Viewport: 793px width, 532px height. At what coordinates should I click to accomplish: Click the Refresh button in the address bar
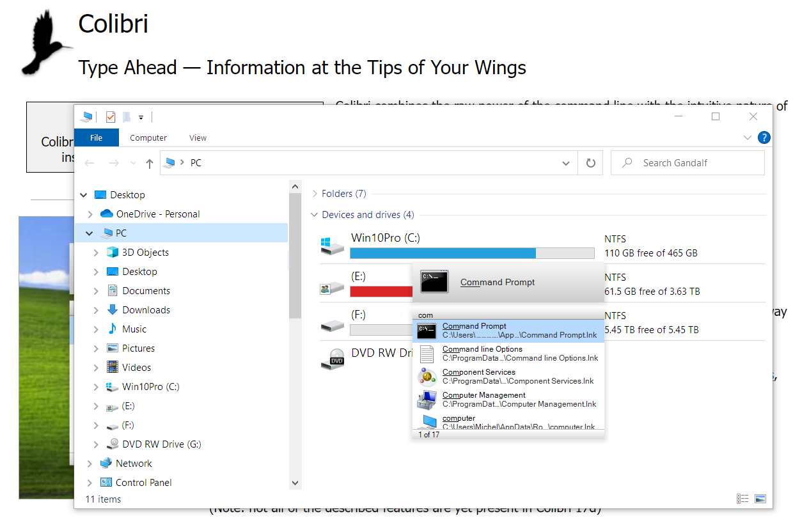[x=590, y=163]
